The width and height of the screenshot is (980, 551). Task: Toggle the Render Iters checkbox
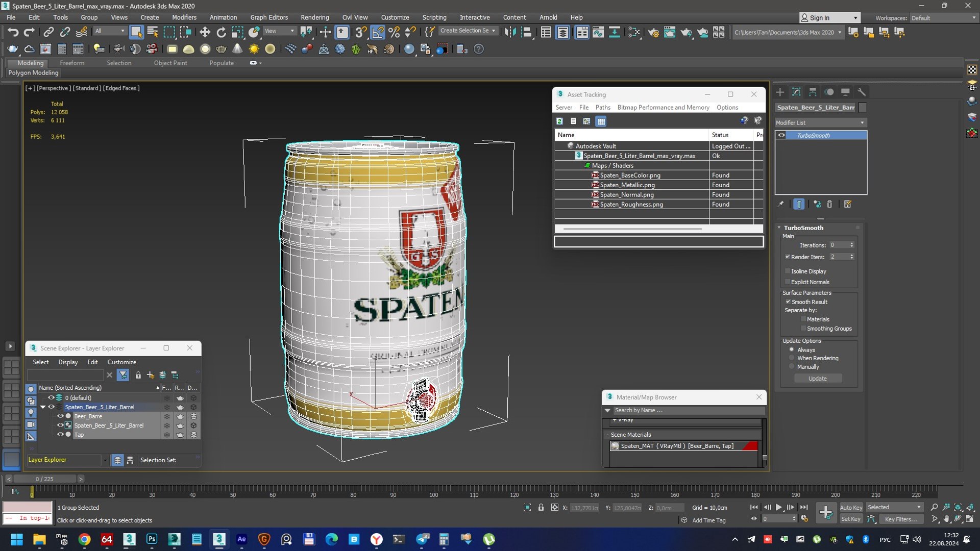click(788, 257)
